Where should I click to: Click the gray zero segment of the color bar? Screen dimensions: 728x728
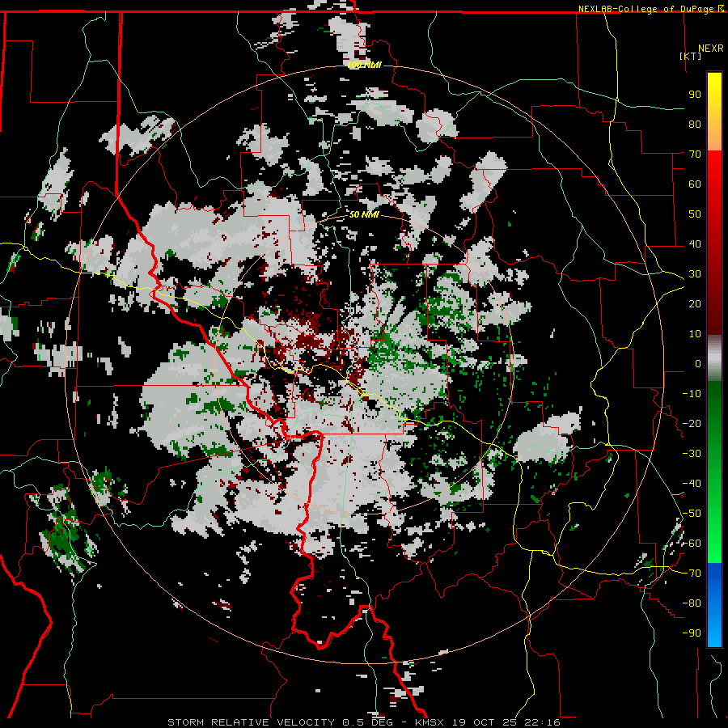click(714, 358)
